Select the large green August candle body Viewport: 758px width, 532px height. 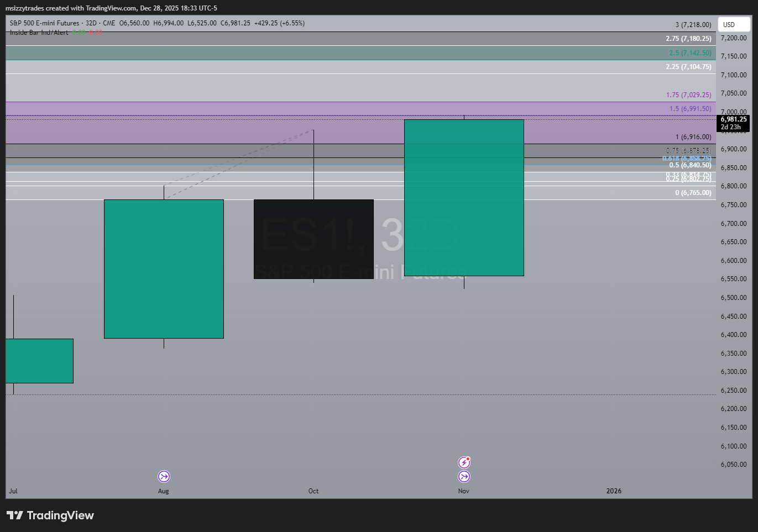[x=164, y=269]
